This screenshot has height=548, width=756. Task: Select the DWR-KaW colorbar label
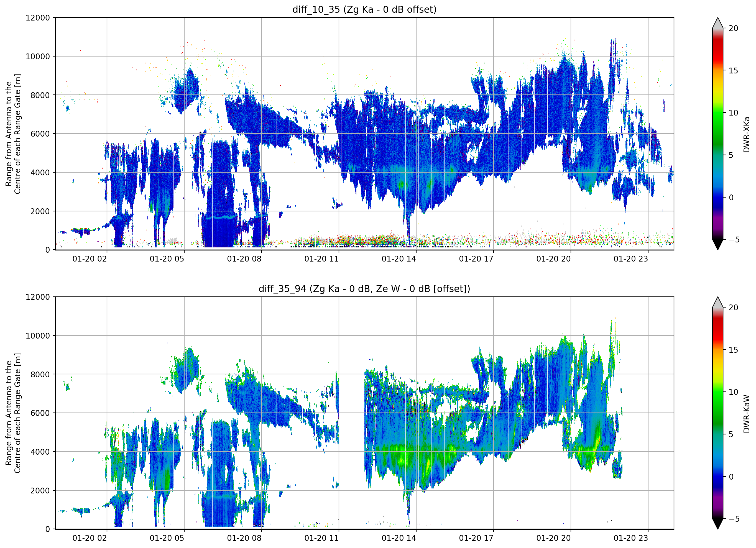pos(746,414)
